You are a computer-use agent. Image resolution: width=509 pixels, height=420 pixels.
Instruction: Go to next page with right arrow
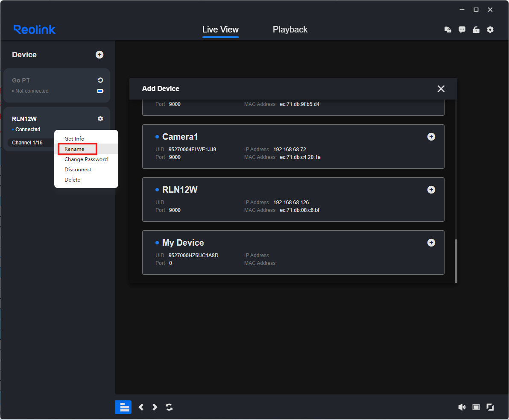[x=155, y=407]
